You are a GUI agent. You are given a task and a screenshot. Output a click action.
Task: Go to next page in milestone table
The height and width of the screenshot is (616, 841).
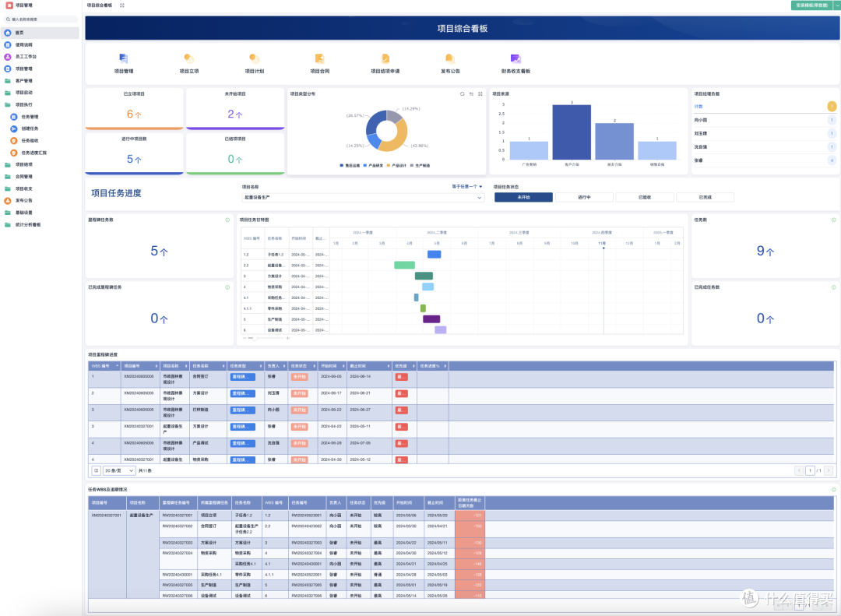828,470
